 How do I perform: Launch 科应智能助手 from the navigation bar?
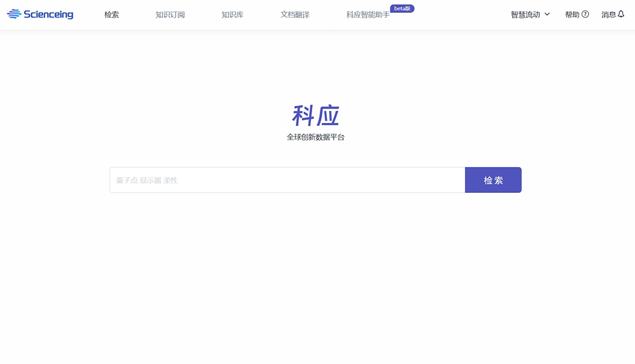coord(367,15)
